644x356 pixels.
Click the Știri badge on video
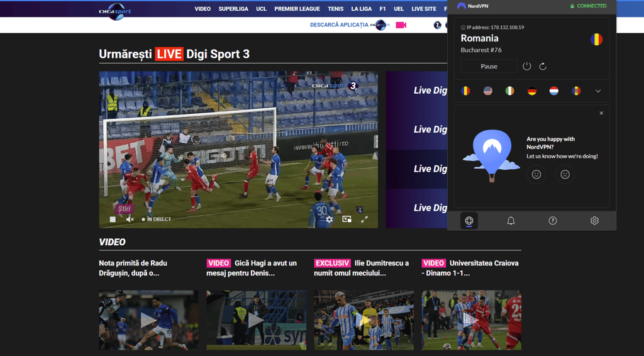click(x=124, y=209)
